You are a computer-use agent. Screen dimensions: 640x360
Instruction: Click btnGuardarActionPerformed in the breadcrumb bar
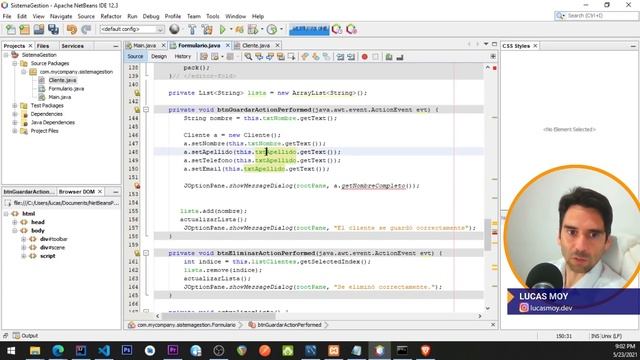pos(289,325)
